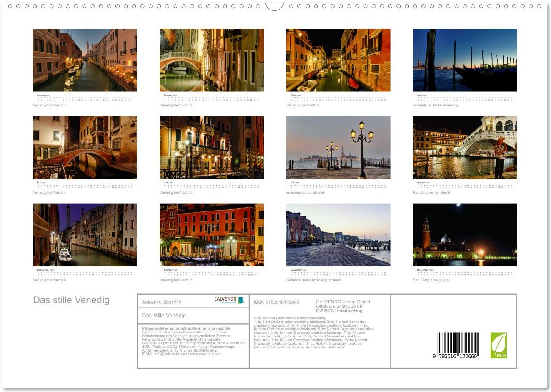
Task: Click the venezianische Laternen photo
Action: [338, 147]
